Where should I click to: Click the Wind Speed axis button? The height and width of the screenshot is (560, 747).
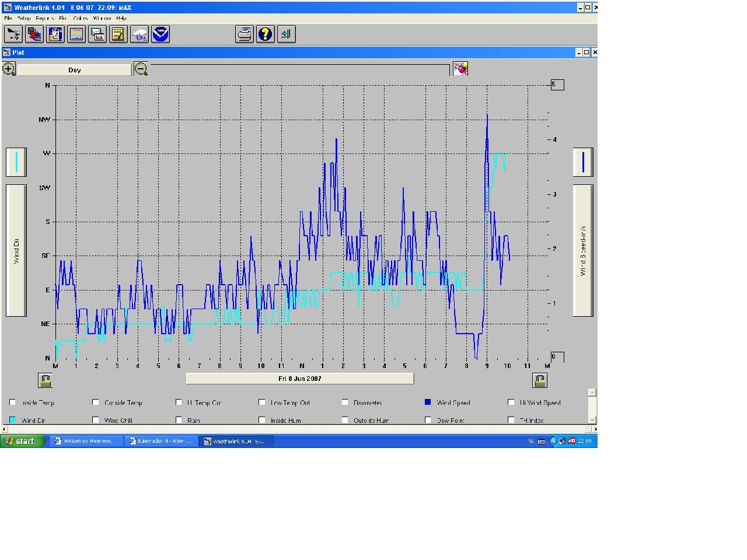coord(583,251)
